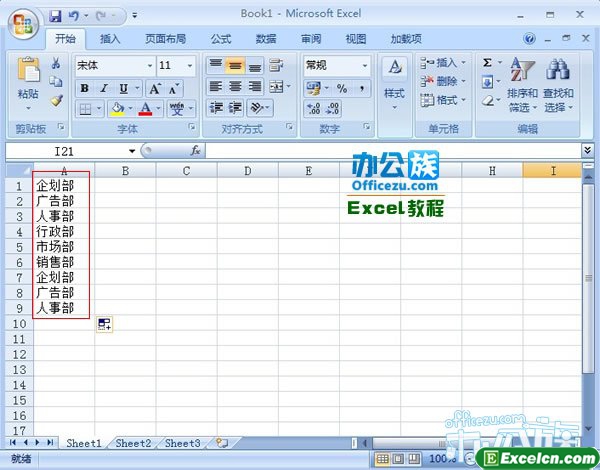Align text right
The image size is (600, 470).
(x=255, y=87)
